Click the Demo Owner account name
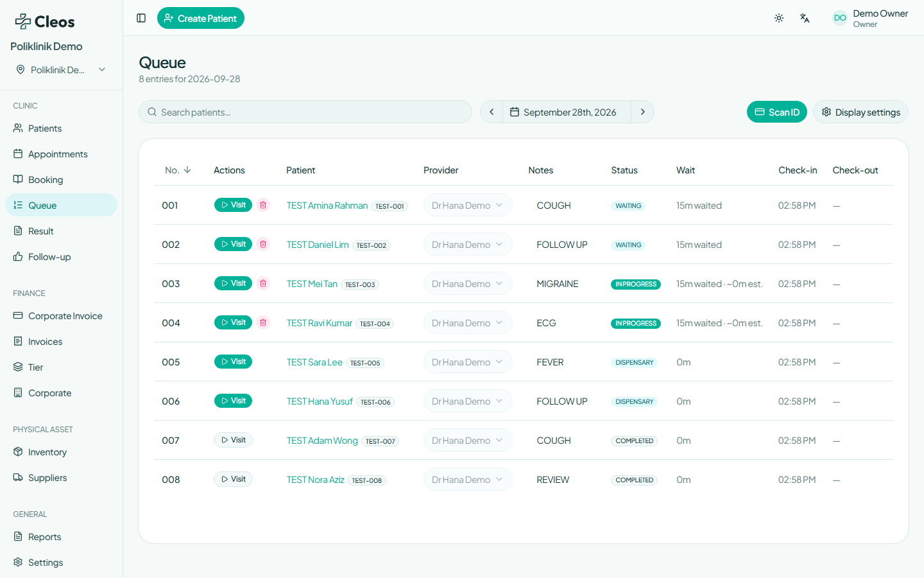924x578 pixels. pyautogui.click(x=880, y=13)
